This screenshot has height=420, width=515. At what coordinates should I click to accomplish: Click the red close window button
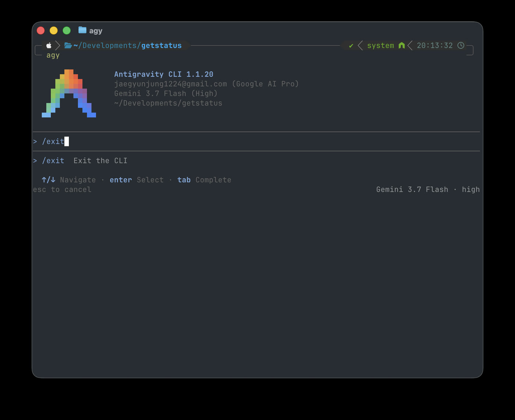[41, 31]
